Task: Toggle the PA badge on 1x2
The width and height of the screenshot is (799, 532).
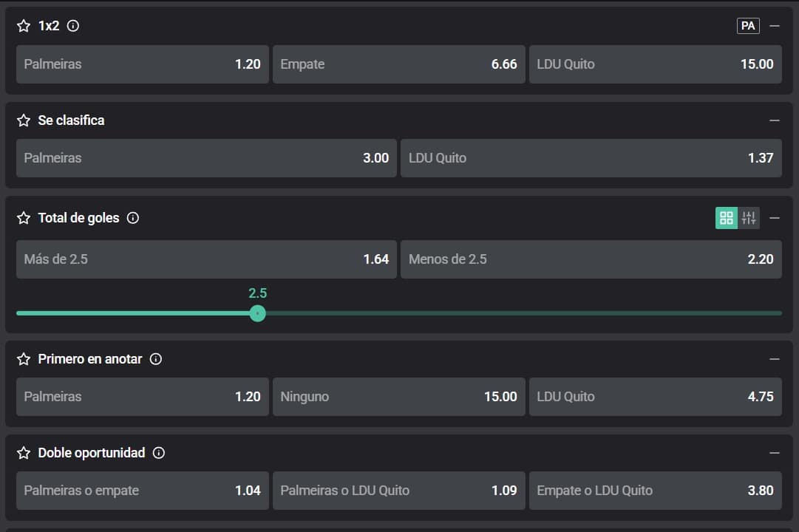Action: [748, 26]
